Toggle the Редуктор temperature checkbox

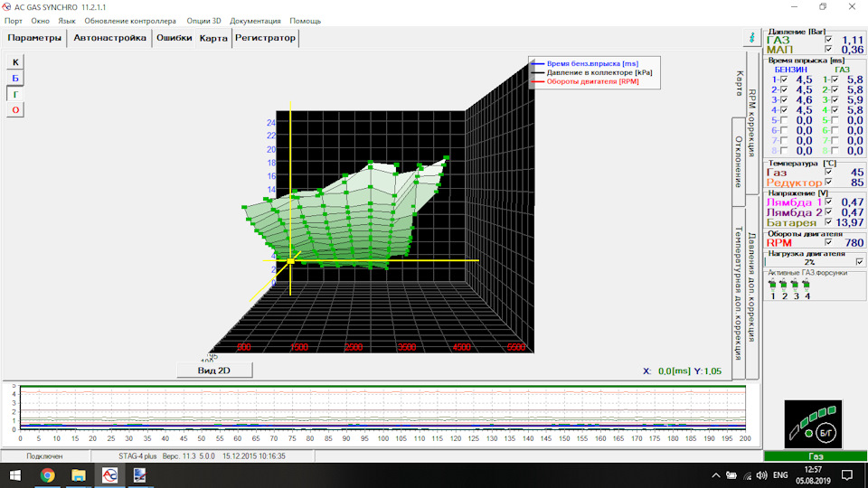pos(829,182)
